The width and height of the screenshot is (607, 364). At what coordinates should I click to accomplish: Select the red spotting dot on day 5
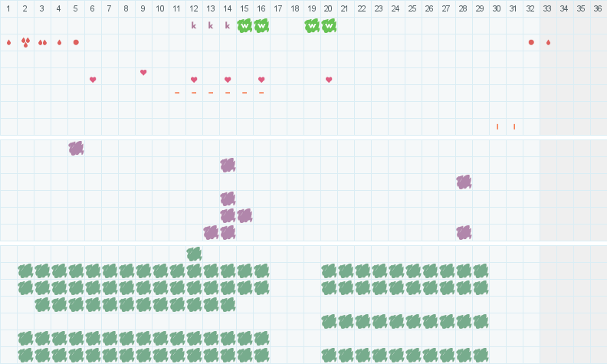(x=76, y=42)
